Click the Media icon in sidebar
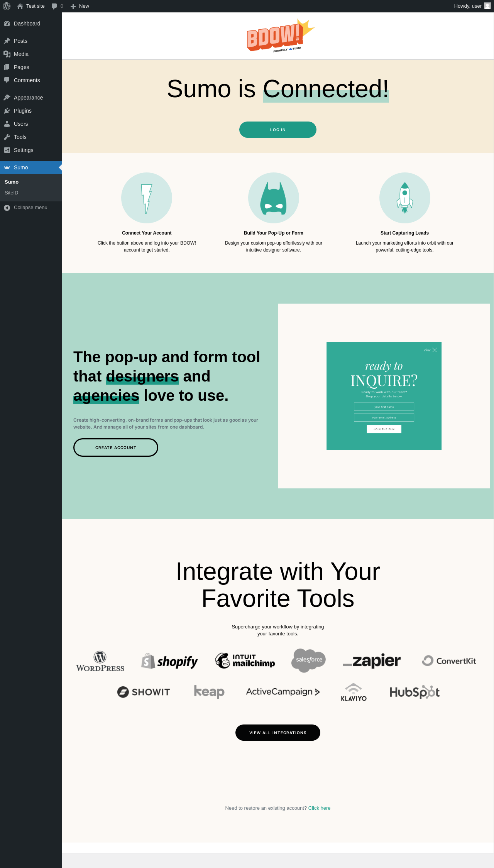The height and width of the screenshot is (868, 494). pyautogui.click(x=7, y=54)
